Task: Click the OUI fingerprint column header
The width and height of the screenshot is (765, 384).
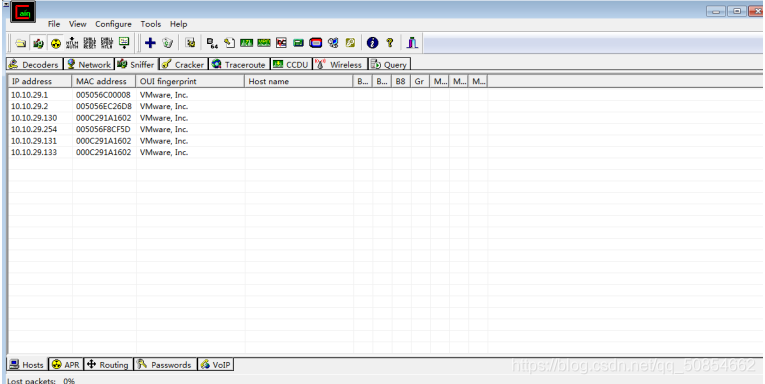Action: tap(190, 81)
